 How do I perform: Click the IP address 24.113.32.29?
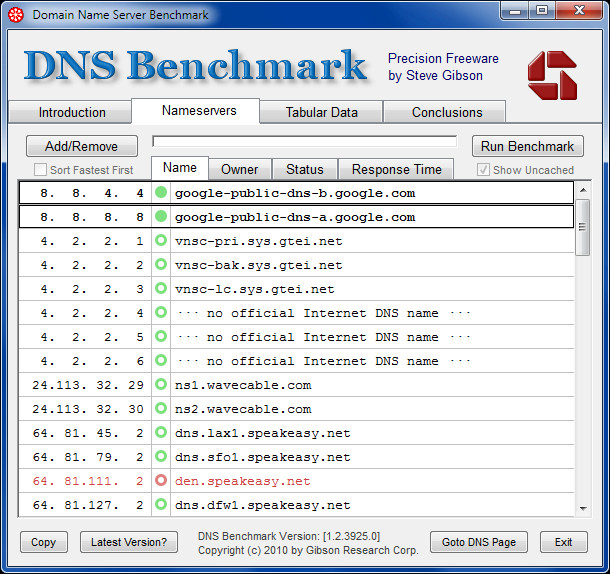pyautogui.click(x=88, y=385)
